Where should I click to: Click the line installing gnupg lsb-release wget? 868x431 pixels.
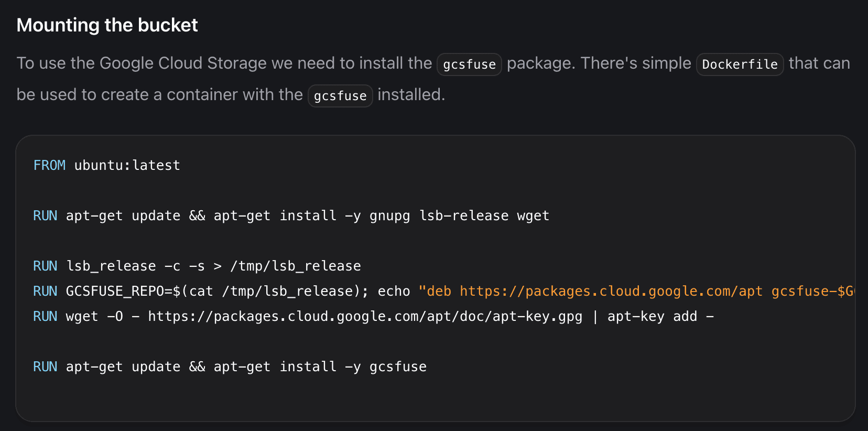(291, 215)
